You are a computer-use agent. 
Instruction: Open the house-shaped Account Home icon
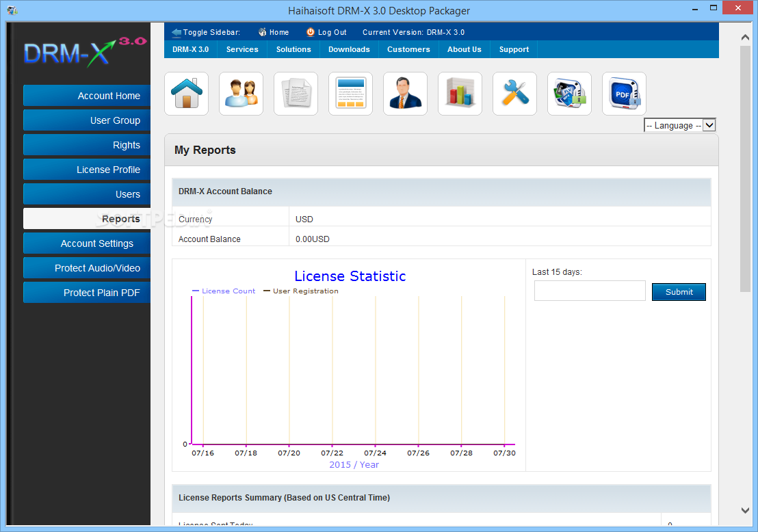187,94
